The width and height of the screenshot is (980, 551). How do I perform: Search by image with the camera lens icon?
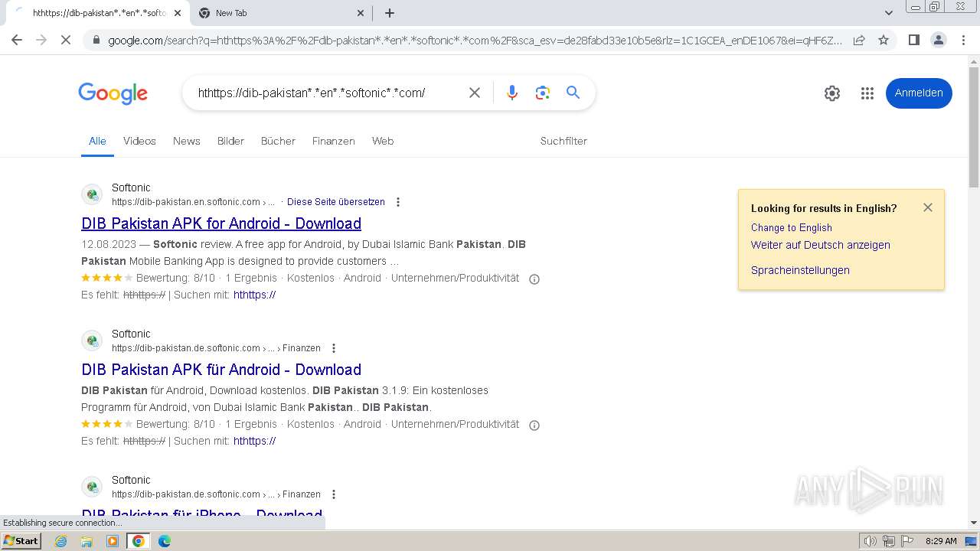point(543,93)
